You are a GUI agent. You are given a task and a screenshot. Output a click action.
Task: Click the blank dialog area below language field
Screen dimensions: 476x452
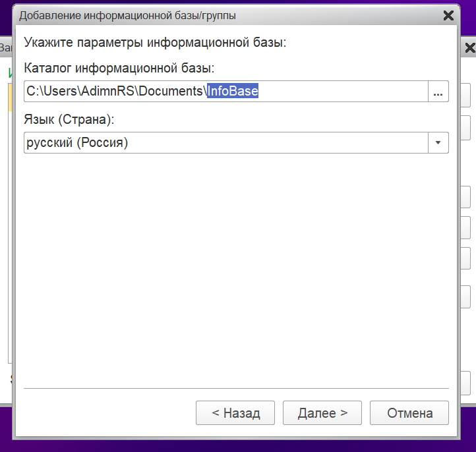tap(236, 264)
